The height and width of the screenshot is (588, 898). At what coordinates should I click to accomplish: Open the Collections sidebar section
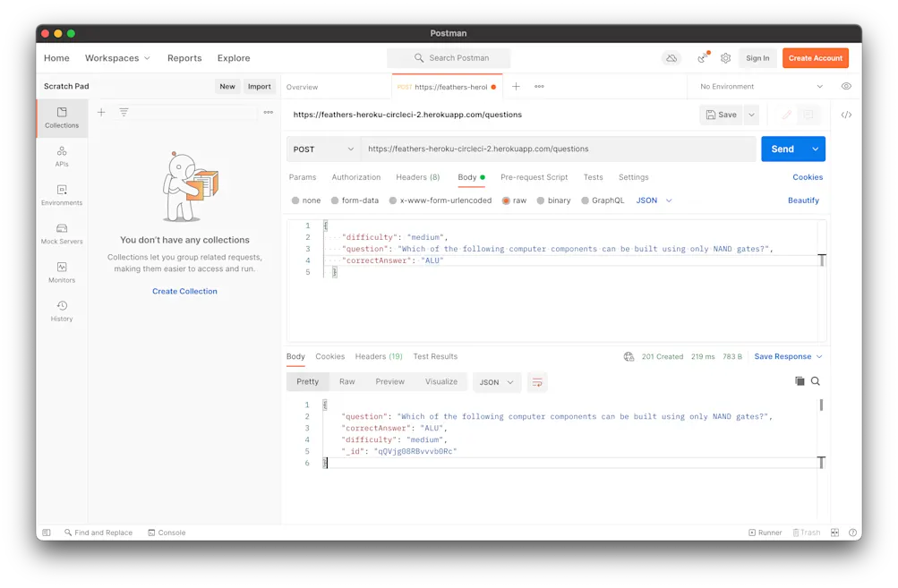point(62,118)
